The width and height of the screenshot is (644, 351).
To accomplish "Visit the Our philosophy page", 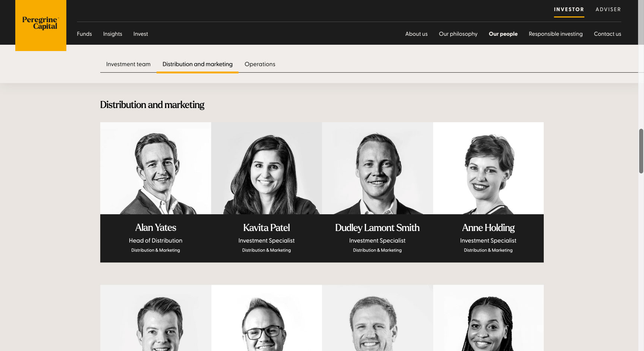I will tap(458, 34).
